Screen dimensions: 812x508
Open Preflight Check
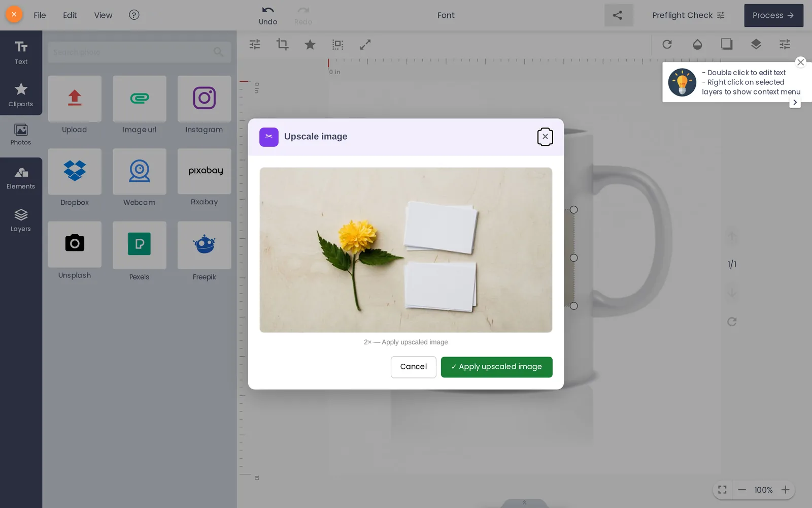(x=688, y=15)
